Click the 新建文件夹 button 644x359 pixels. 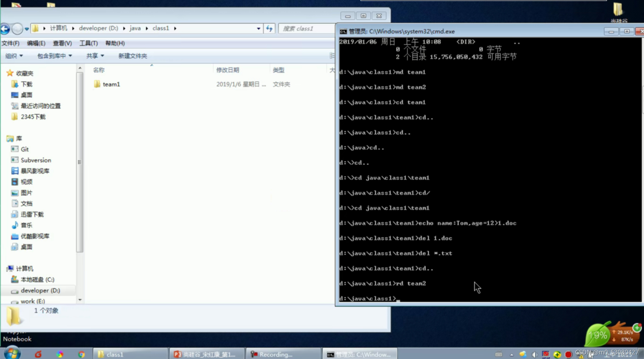133,56
